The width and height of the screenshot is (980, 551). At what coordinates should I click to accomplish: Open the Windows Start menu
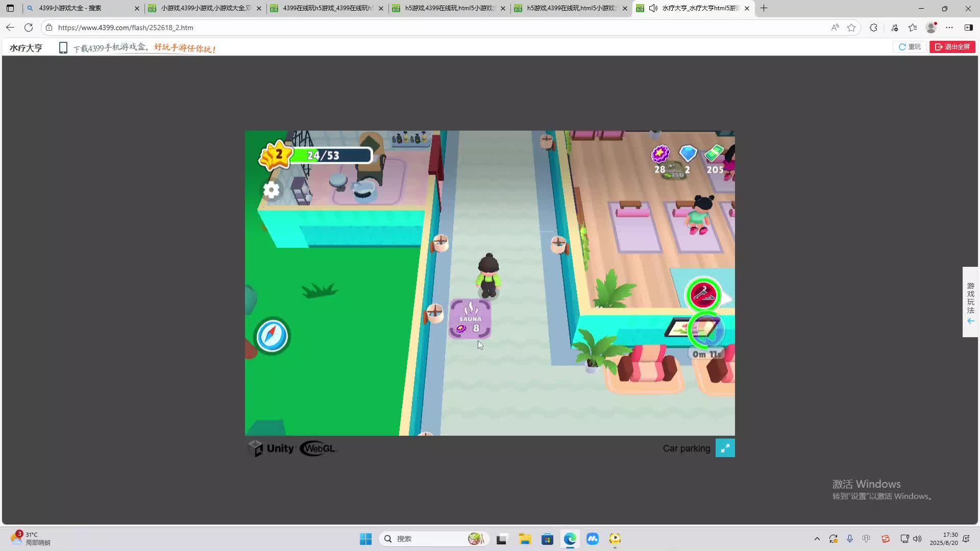(365, 539)
